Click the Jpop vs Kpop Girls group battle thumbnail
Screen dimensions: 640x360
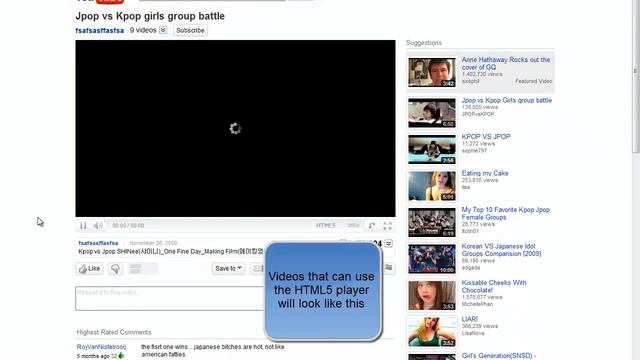click(x=432, y=113)
